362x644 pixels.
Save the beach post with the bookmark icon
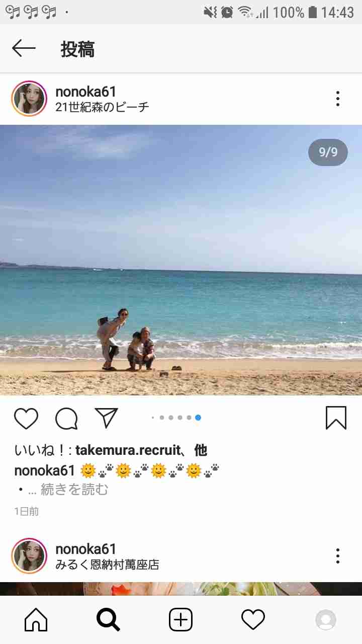(x=336, y=418)
